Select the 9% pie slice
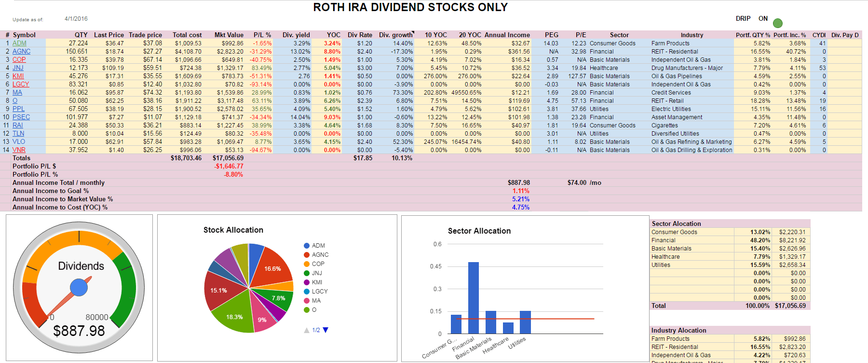This screenshot has height=363, width=868. (x=263, y=319)
